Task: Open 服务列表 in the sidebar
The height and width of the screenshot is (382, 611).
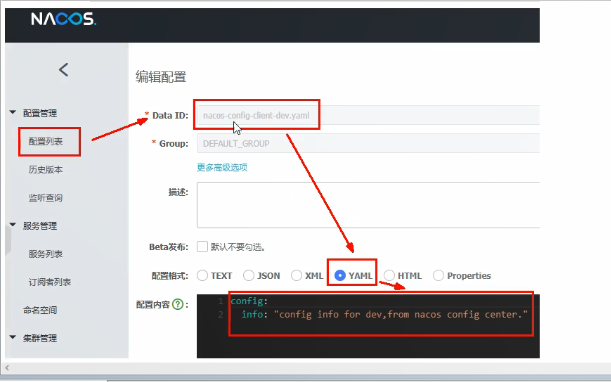Action: tap(46, 254)
